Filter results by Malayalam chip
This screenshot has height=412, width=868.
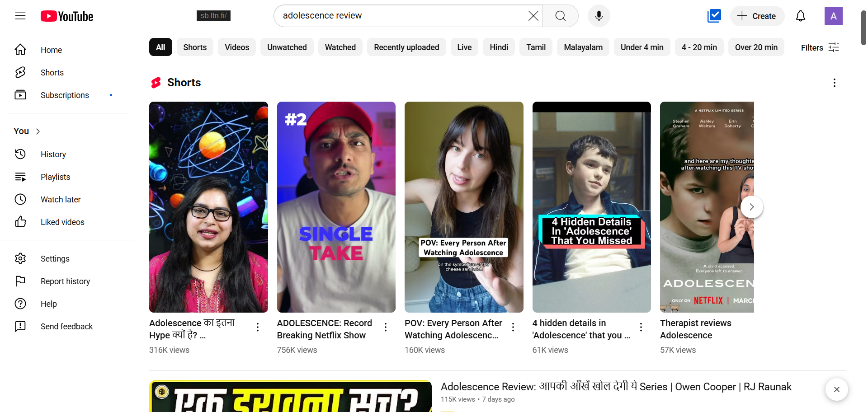(583, 47)
